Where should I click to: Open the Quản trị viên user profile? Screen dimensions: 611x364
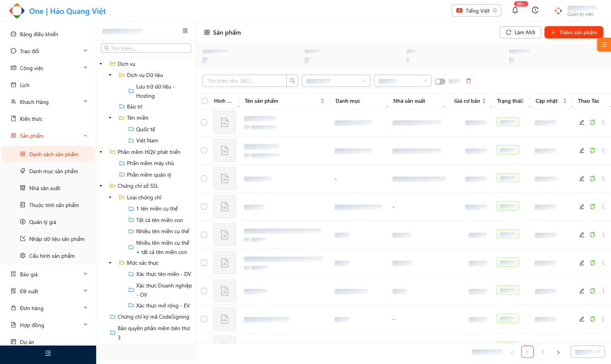(x=576, y=11)
